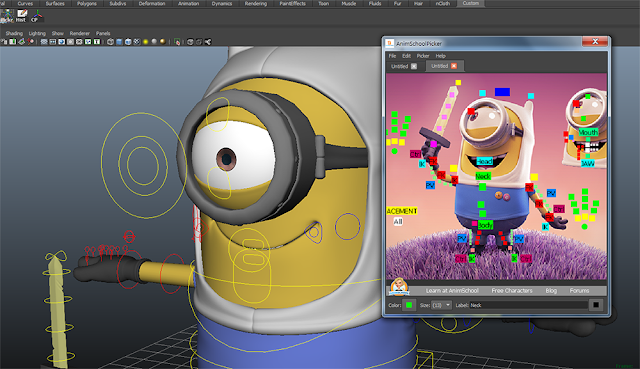Click the blue rectangle button above minion head

click(x=502, y=92)
